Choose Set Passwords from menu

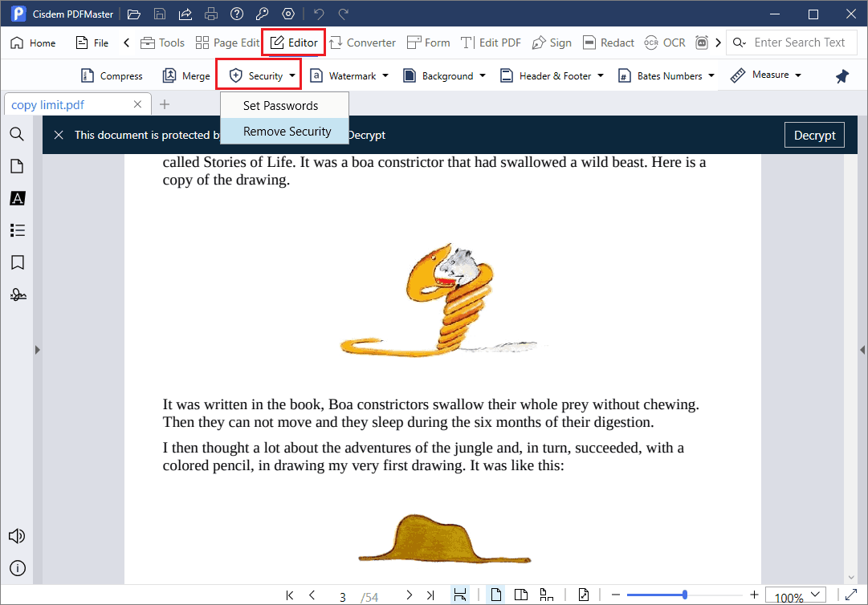click(x=284, y=106)
